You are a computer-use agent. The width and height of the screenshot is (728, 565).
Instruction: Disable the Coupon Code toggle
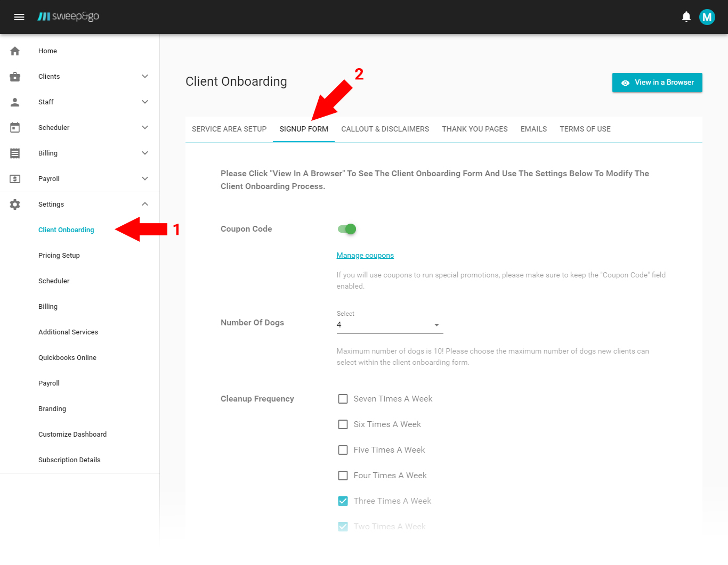coord(346,228)
